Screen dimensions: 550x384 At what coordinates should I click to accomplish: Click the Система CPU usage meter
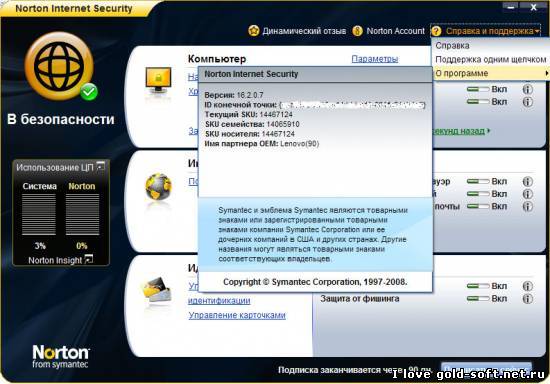pyautogui.click(x=39, y=215)
